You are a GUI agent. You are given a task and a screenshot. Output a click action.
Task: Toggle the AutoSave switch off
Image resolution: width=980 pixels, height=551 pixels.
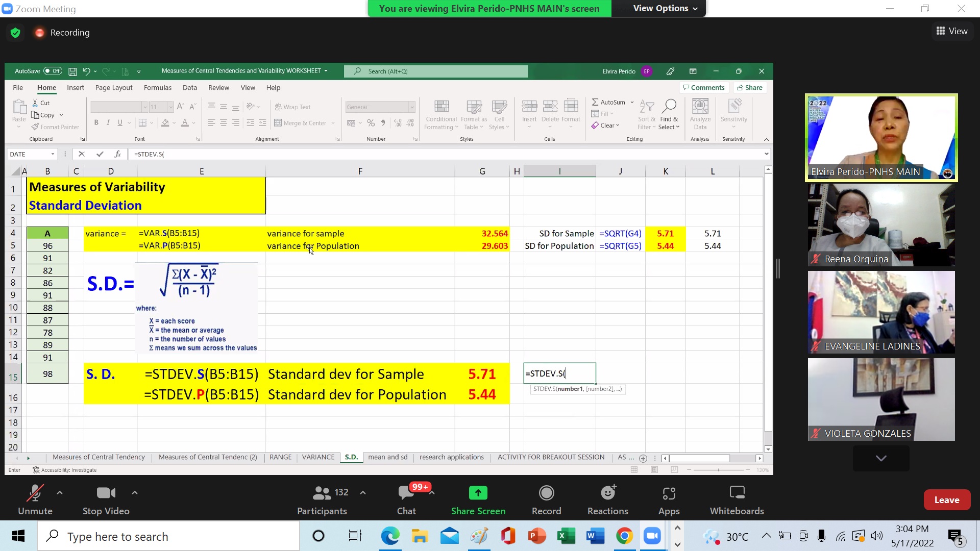point(53,71)
